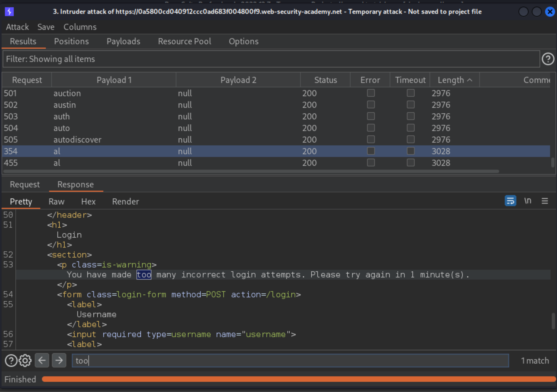This screenshot has height=392, width=557.
Task: Toggle the Error checkbox for request 505
Action: coord(371,139)
